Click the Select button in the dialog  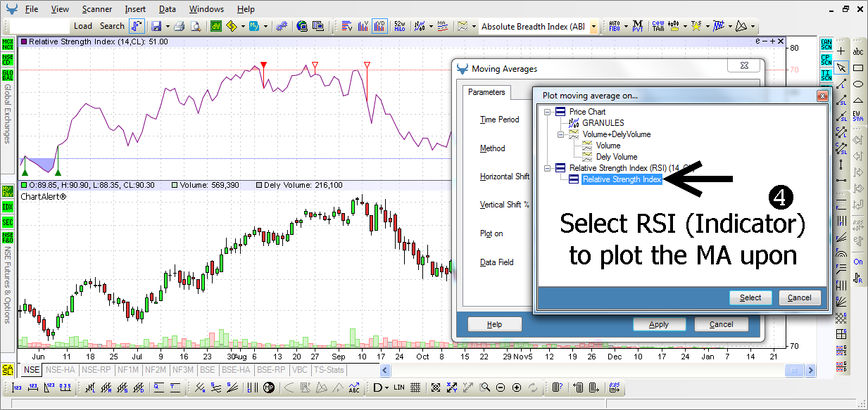750,297
